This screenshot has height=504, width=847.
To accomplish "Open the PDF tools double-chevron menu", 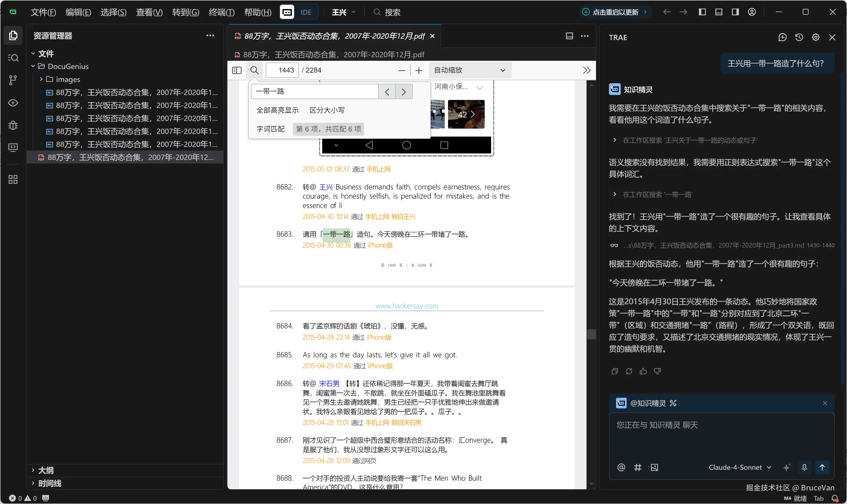I will click(x=587, y=70).
